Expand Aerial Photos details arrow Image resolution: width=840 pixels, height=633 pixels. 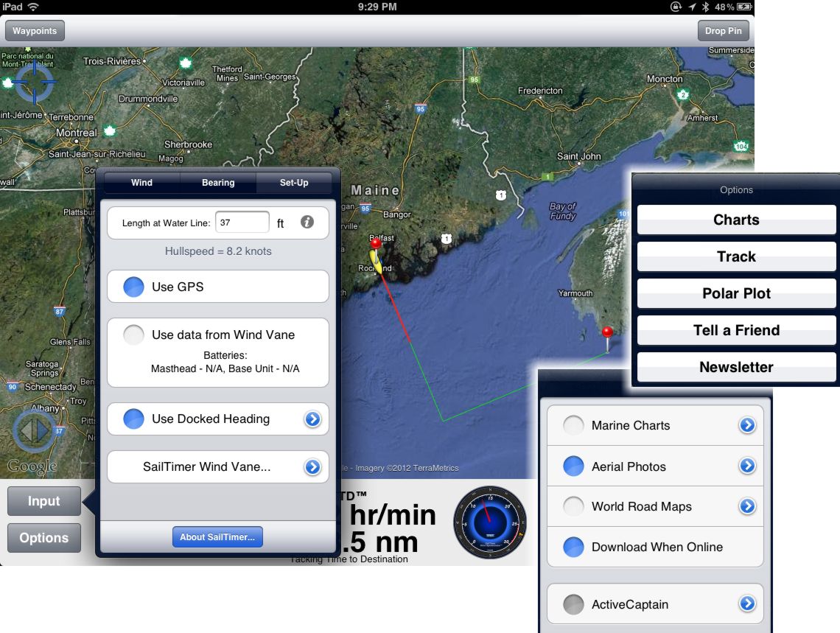coord(747,466)
